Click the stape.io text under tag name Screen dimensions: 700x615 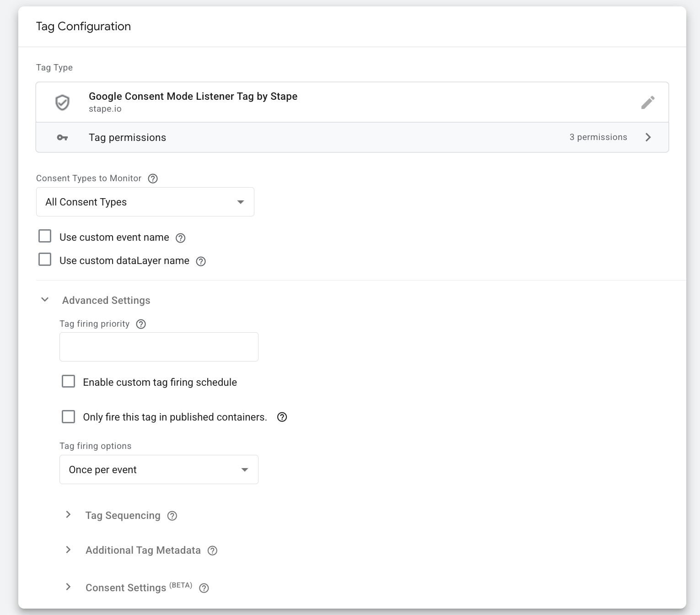[x=105, y=109]
